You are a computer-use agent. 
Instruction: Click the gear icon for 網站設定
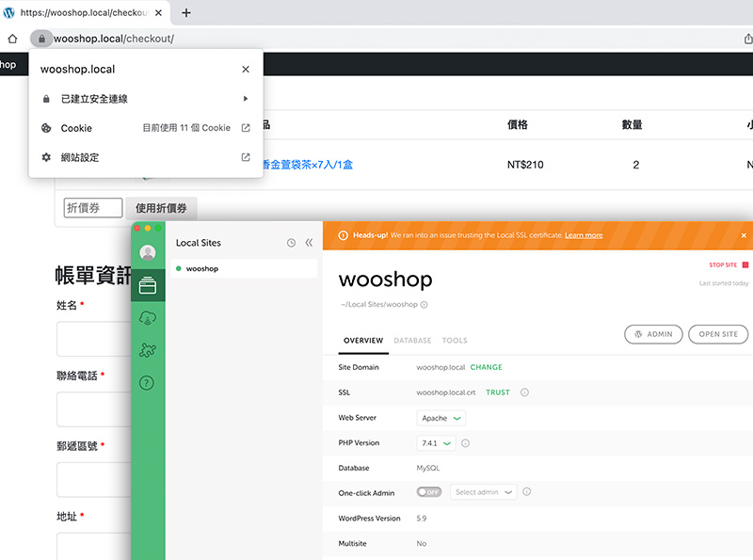point(46,157)
